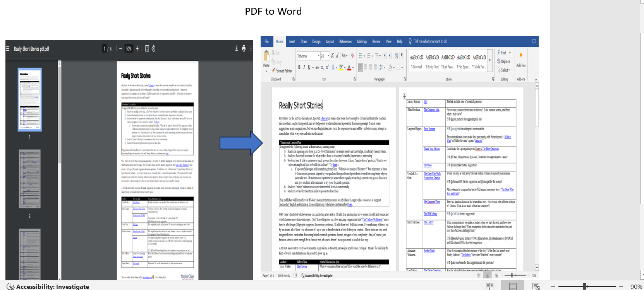The width and height of the screenshot is (644, 290).
Task: Open the File tab in Word
Action: (266, 41)
